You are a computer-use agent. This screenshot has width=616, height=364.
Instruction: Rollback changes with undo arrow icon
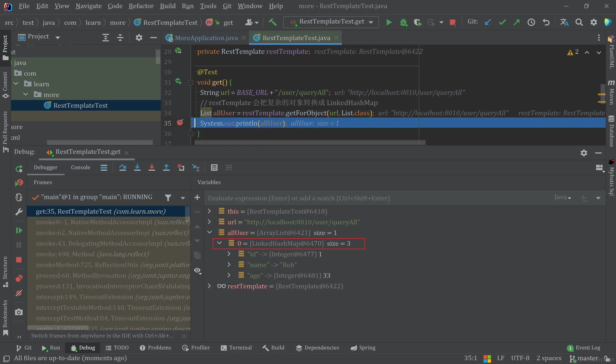546,22
